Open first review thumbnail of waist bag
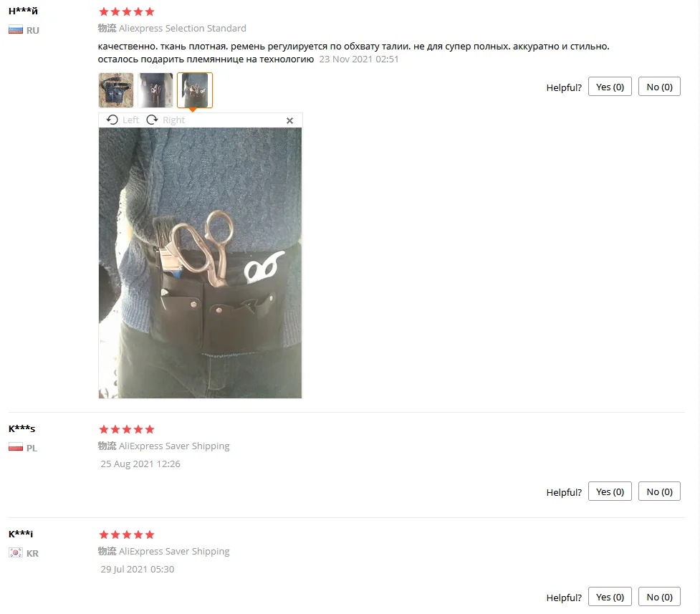This screenshot has height=614, width=700. [116, 90]
